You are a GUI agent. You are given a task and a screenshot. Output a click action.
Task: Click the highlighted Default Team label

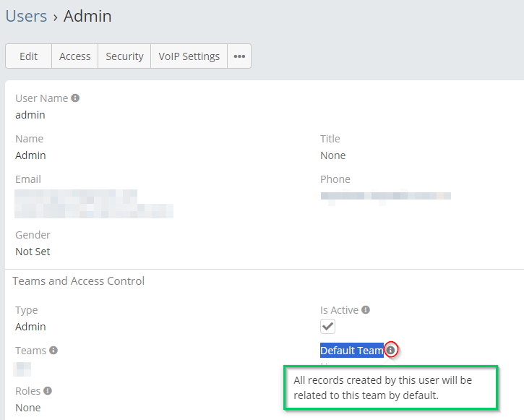click(x=352, y=350)
